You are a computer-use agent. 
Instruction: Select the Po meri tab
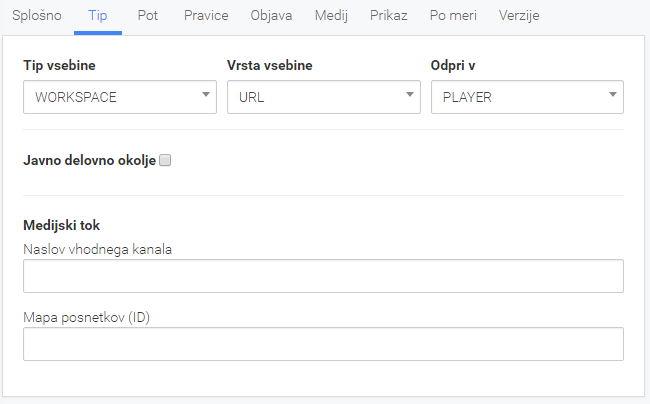(453, 15)
